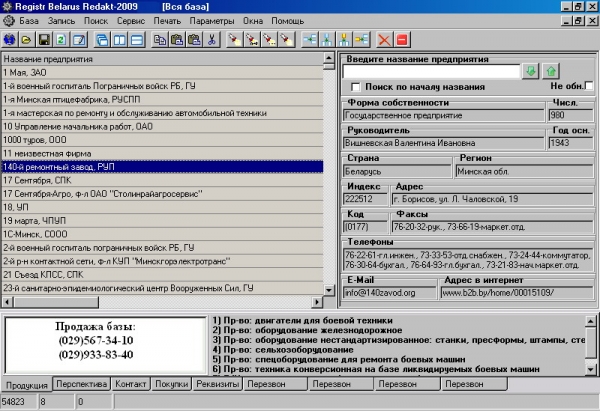Click the website field www.b2b.by/home/00015109/
This screenshot has width=600, height=411.
tap(517, 293)
